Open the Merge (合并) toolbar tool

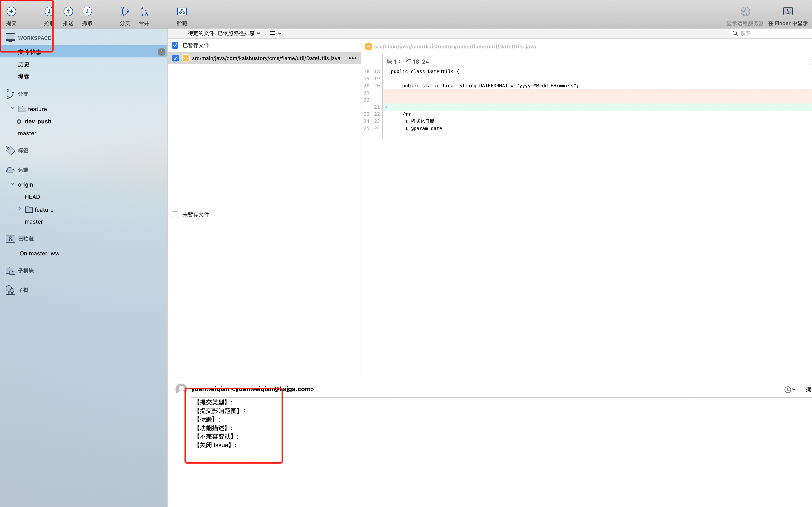(x=144, y=11)
